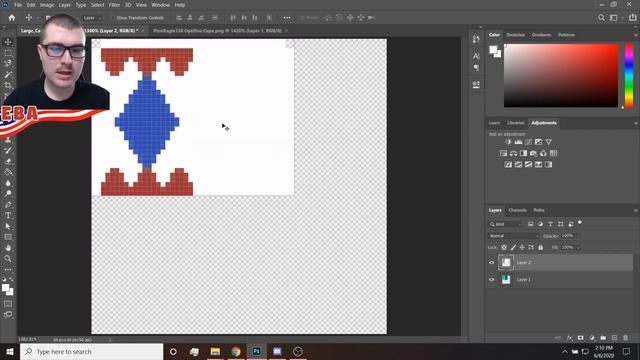The height and width of the screenshot is (360, 640).
Task: Open the File menu
Action: (18, 5)
